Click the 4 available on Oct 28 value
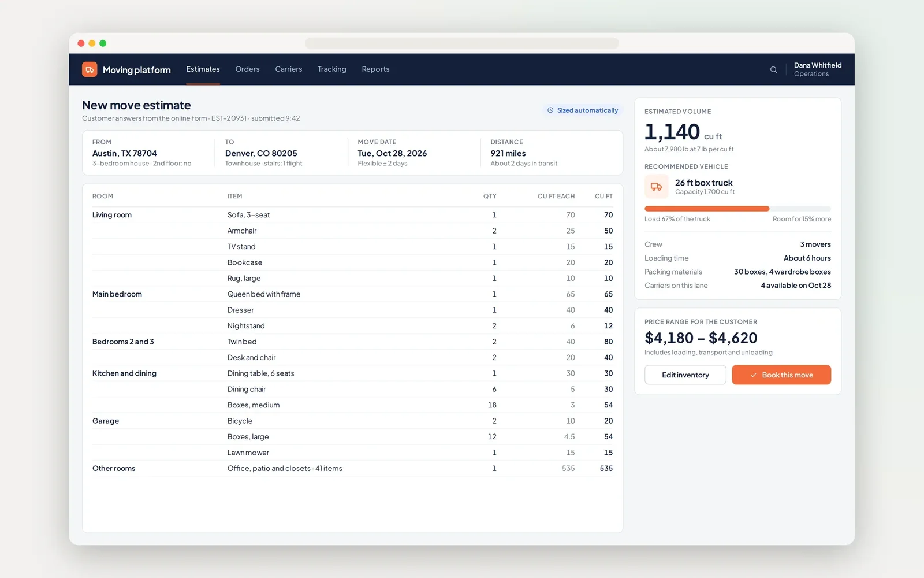Screen dimensions: 924x578 coord(796,286)
